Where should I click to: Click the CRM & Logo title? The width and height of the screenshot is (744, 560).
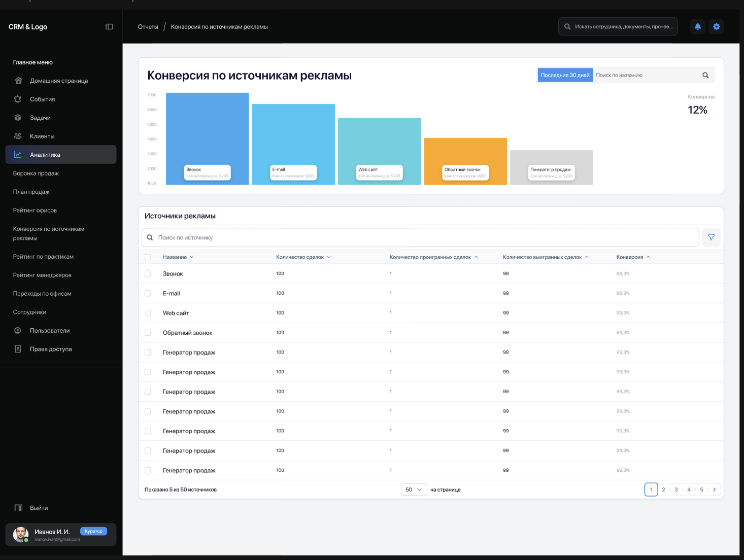pos(28,27)
